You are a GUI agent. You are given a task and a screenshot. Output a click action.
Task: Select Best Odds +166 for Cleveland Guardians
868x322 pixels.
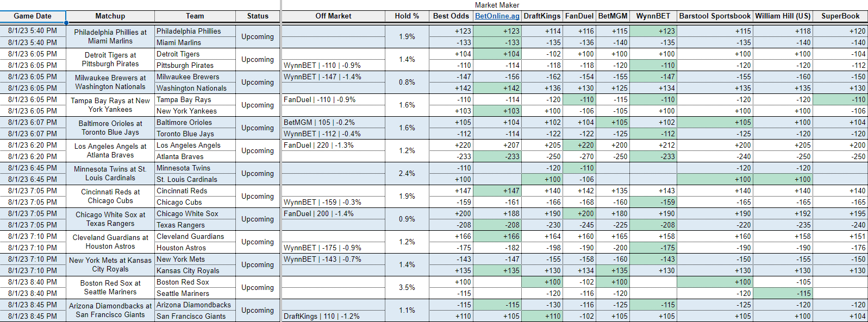tap(451, 236)
